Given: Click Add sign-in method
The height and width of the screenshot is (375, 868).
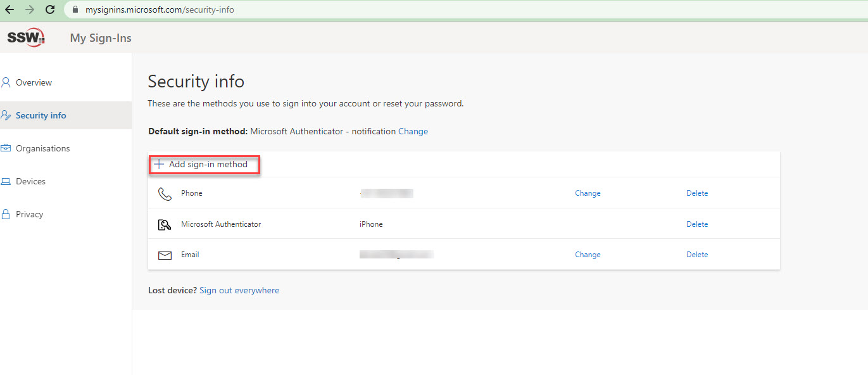Looking at the screenshot, I should point(204,165).
